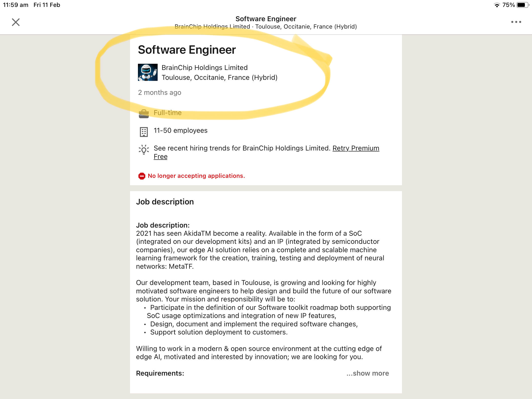Viewport: 532px width, 399px height.
Task: Tap the building icon next to employee count
Action: 144,132
